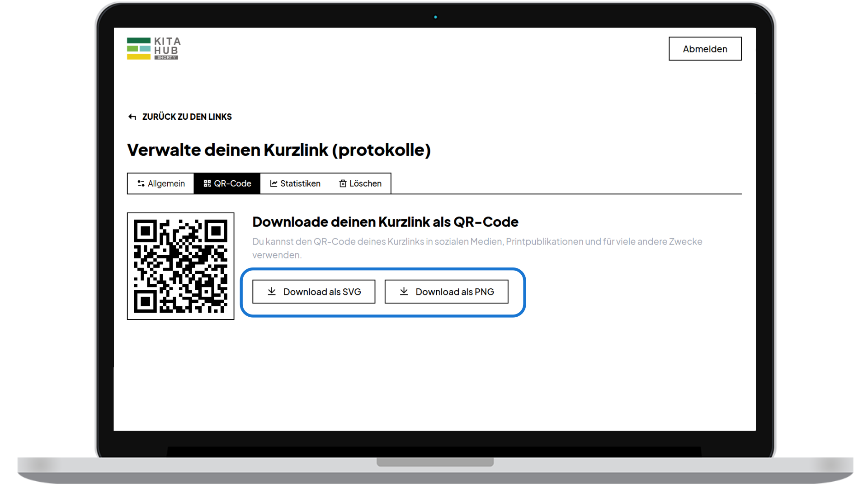Open the Allgemein tab
The height and width of the screenshot is (488, 868).
[161, 183]
